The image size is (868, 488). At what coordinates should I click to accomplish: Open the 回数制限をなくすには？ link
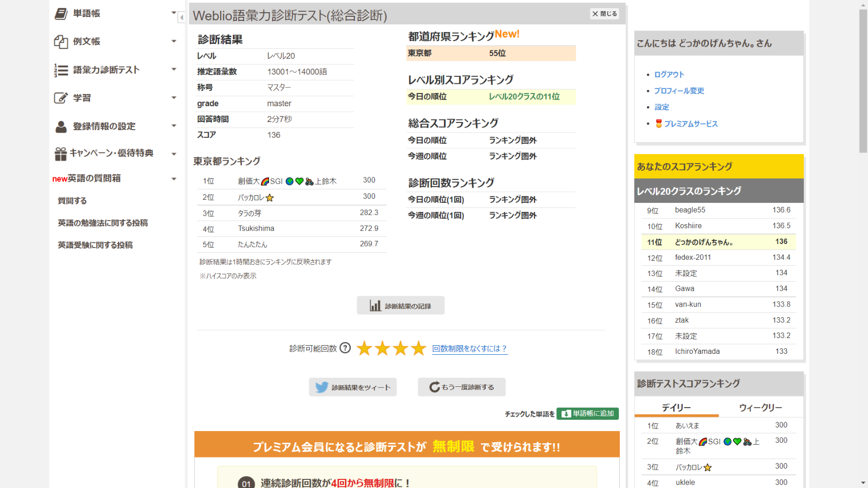point(469,349)
